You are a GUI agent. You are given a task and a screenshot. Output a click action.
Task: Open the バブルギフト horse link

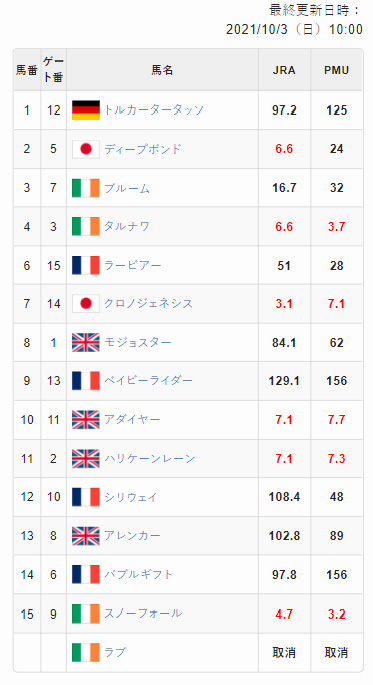(x=138, y=574)
